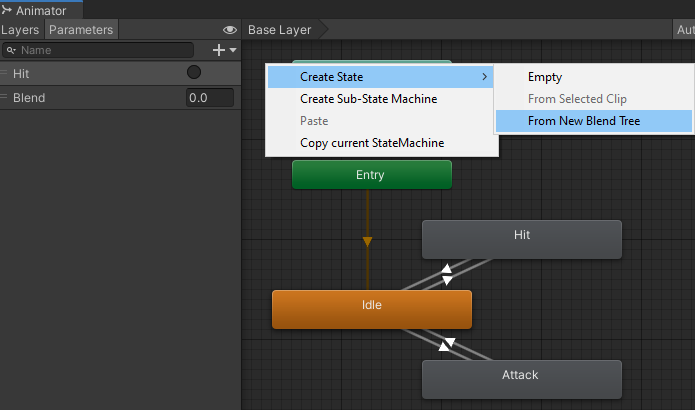Screen dimensions: 695x410
Task: Open the add-parameter dropdown arrow
Action: 233,50
